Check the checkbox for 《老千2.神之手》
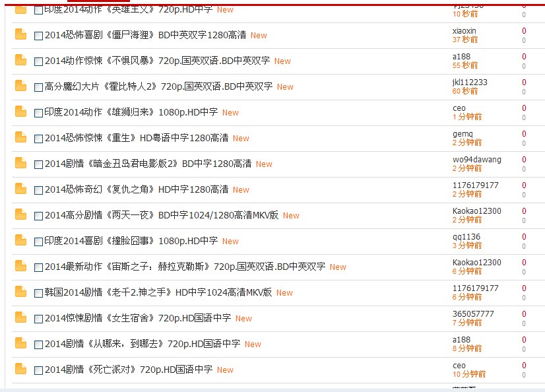The image size is (545, 392). (38, 292)
